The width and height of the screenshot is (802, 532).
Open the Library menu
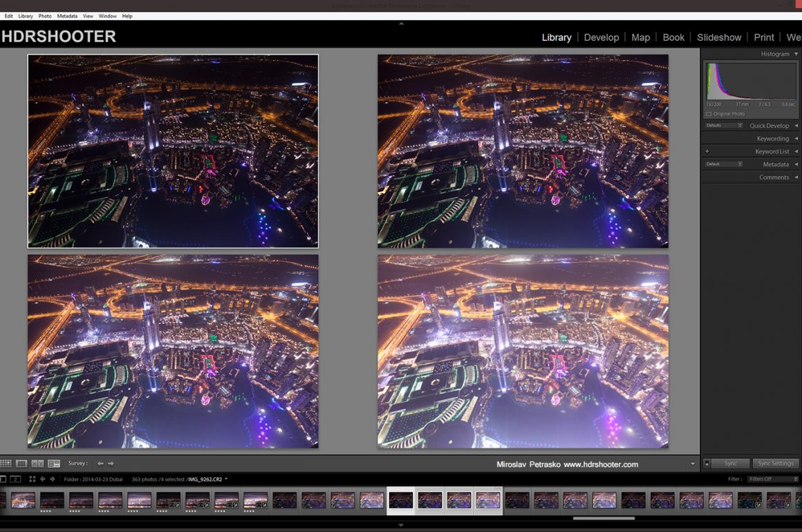(x=26, y=16)
